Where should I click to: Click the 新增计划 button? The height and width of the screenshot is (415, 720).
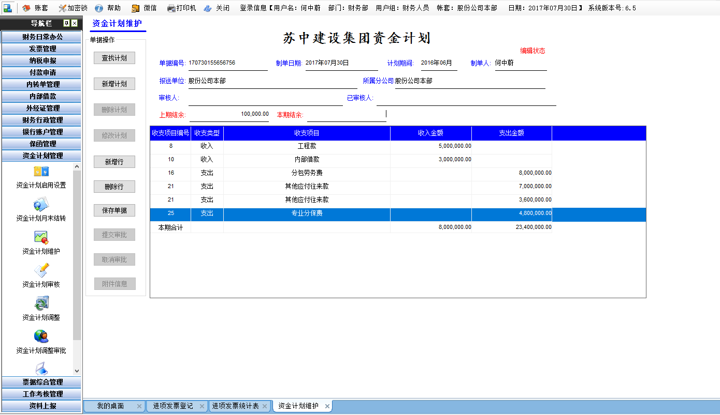[114, 84]
